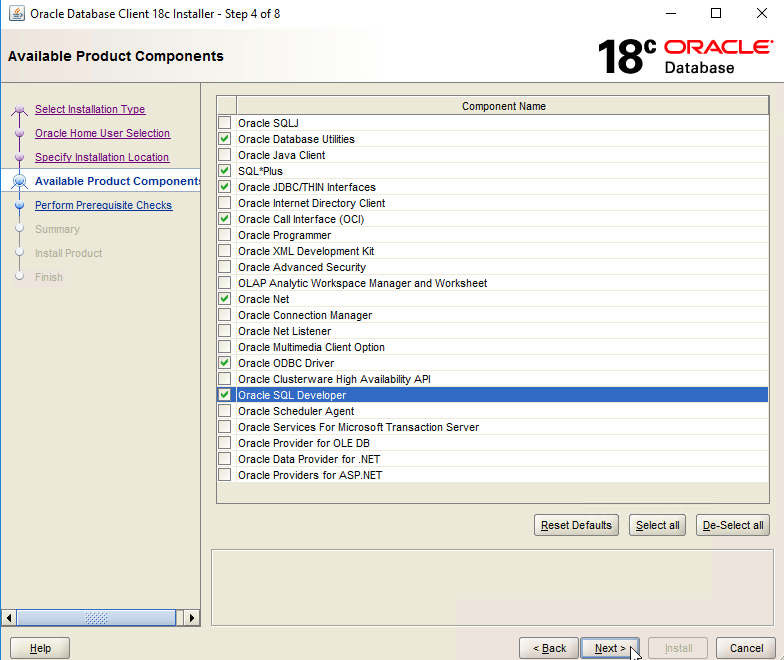The height and width of the screenshot is (660, 784).
Task: Open Help for the installer
Action: pos(40,648)
